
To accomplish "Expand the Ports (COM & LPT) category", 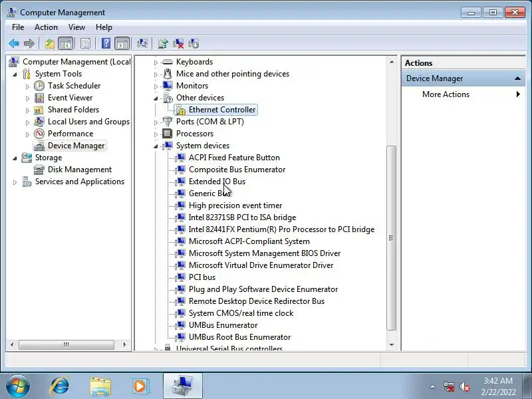I will point(156,122).
